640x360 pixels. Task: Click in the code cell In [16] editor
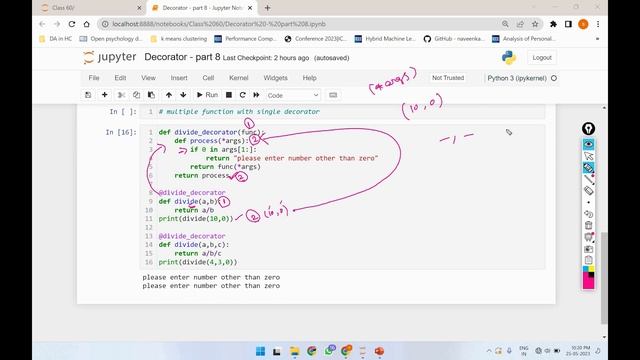coord(342,197)
